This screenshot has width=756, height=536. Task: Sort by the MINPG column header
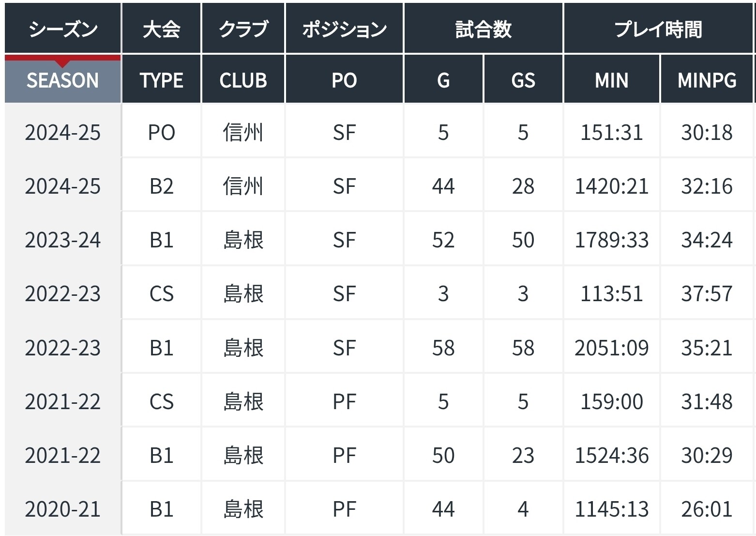pos(707,80)
